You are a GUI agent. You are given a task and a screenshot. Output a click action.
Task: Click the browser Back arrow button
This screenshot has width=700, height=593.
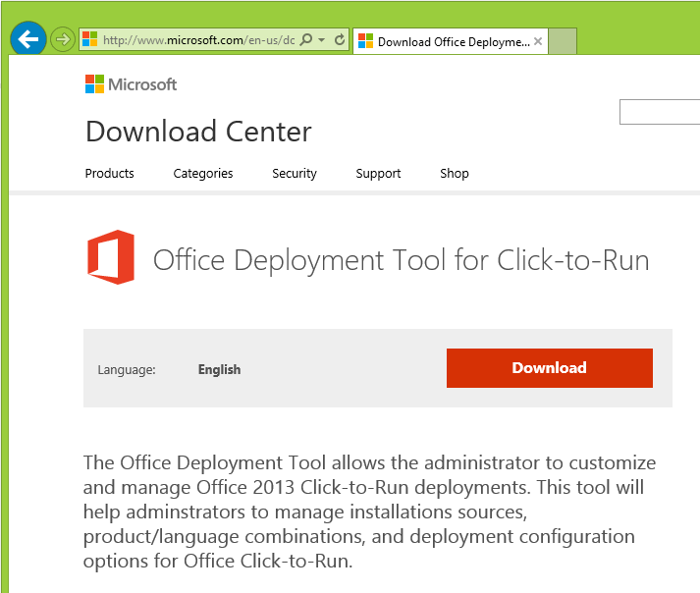pyautogui.click(x=28, y=39)
